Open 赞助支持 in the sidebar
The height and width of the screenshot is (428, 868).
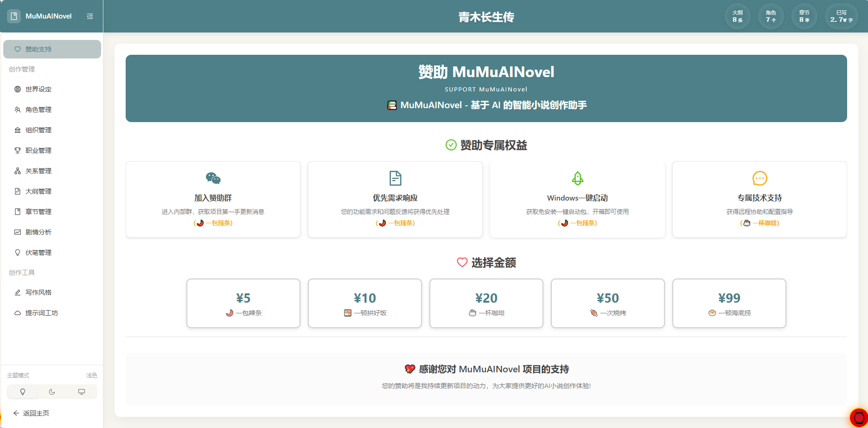coord(52,49)
